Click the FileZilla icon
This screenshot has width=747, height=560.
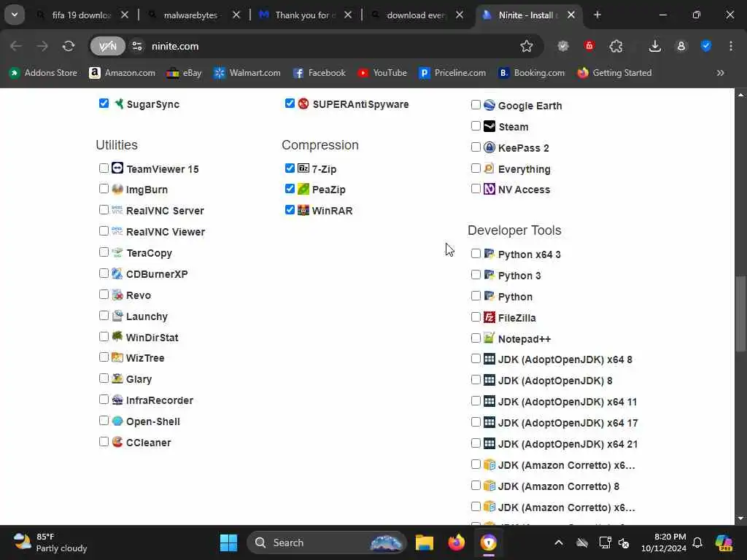point(489,317)
